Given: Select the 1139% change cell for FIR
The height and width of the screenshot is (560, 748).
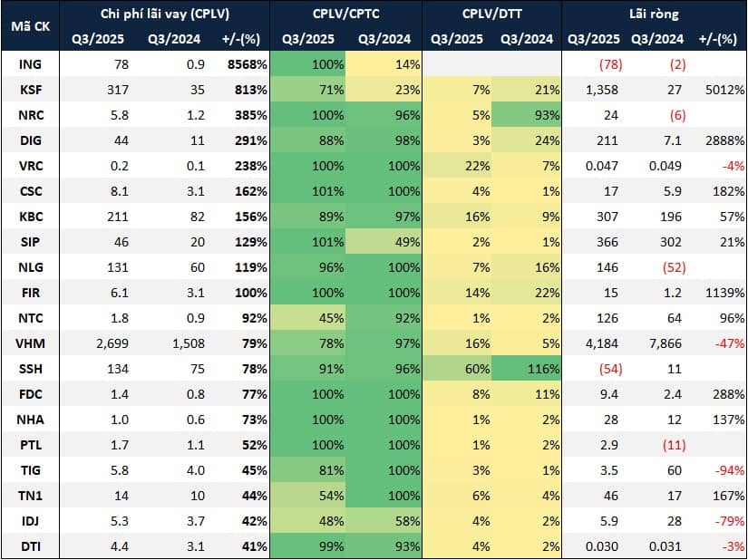Looking at the screenshot, I should [722, 293].
